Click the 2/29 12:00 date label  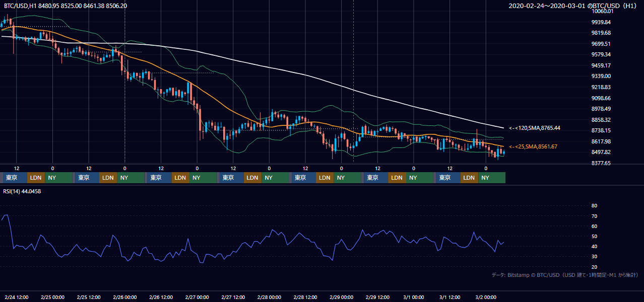[377, 297]
